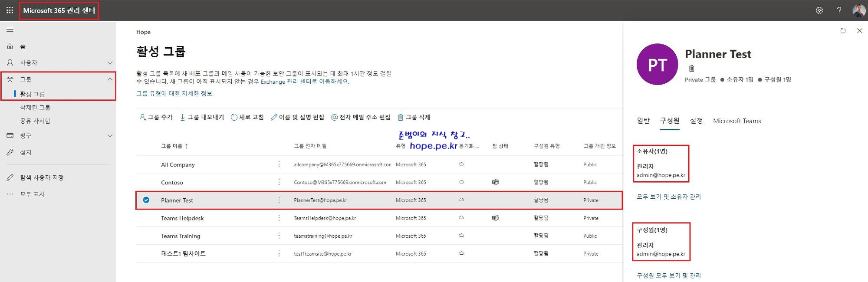Click cloud sync icon in 테스트1 팀사이트 row
This screenshot has height=282, width=868.
coord(461,253)
